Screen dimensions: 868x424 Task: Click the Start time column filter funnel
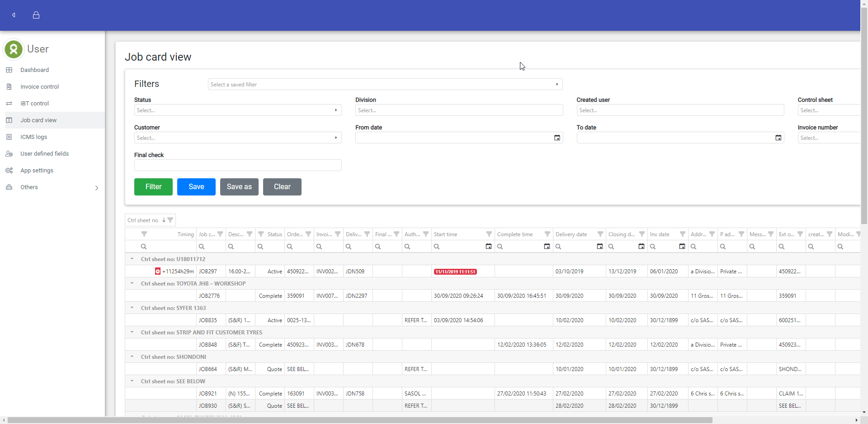tap(489, 234)
